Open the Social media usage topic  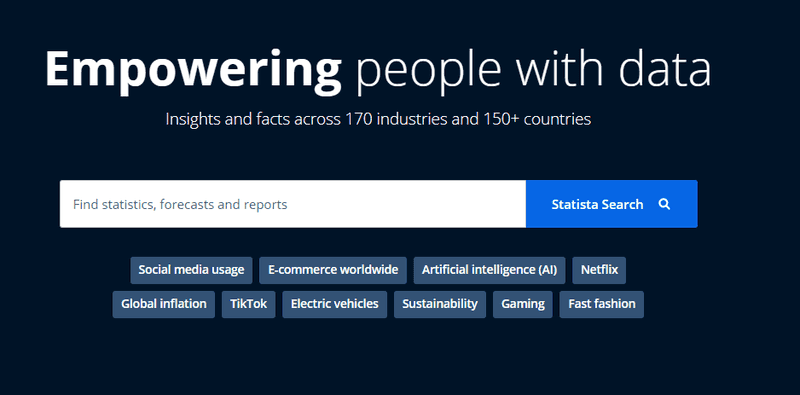[191, 270]
